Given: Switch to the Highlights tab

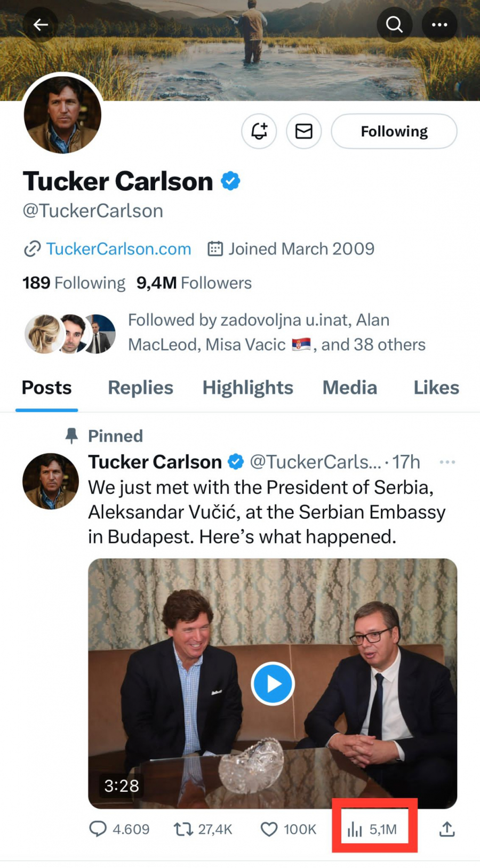Looking at the screenshot, I should 247,388.
